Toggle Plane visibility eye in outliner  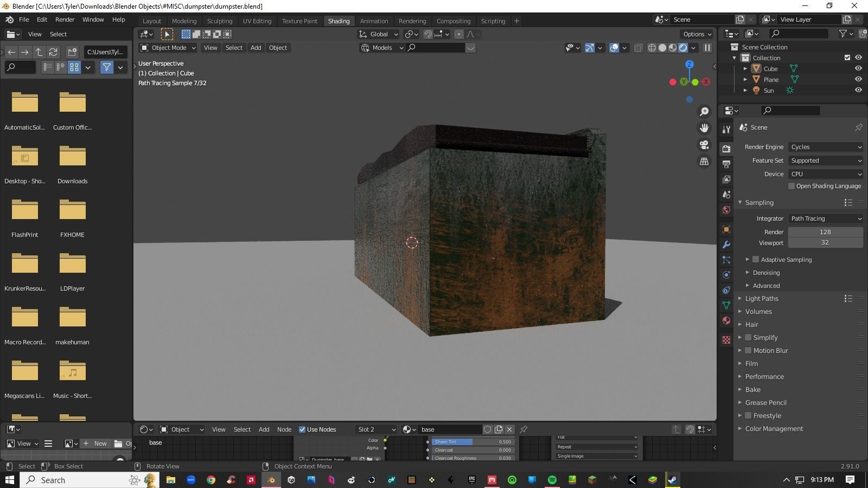coord(858,80)
